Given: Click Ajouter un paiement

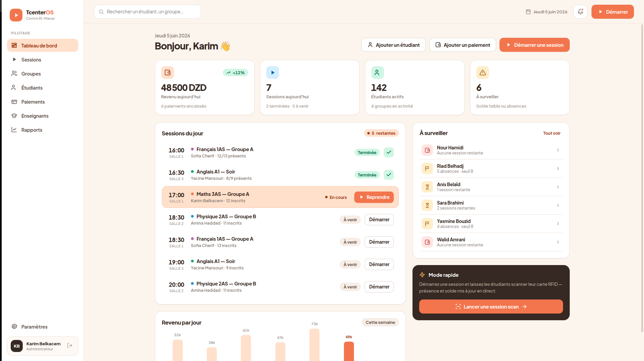Looking at the screenshot, I should [462, 45].
